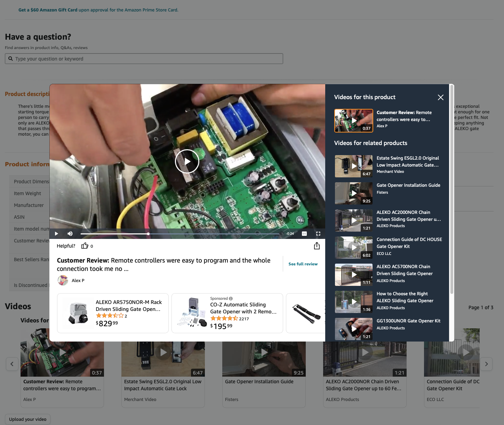Image resolution: width=504 pixels, height=425 pixels.
Task: Select the Customer Review video thumbnail in the sidebar
Action: click(x=354, y=121)
